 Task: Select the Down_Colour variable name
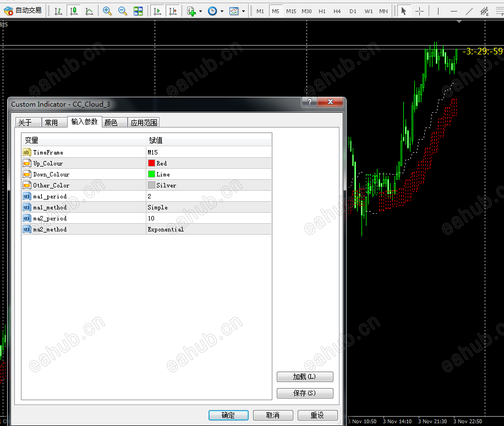click(x=51, y=174)
